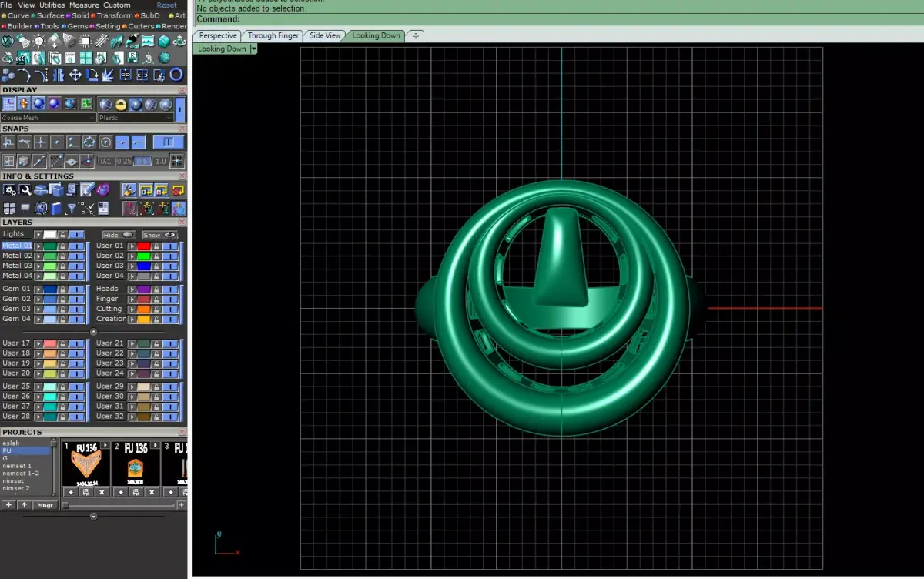The image size is (924, 579).
Task: Toggle lock on Cutting layer
Action: coord(156,310)
